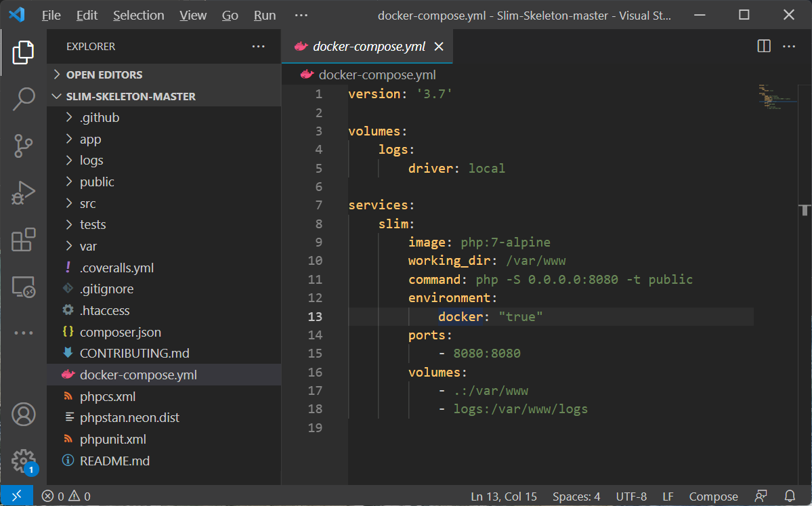Open the View menu
Image resolution: width=812 pixels, height=506 pixels.
point(193,16)
